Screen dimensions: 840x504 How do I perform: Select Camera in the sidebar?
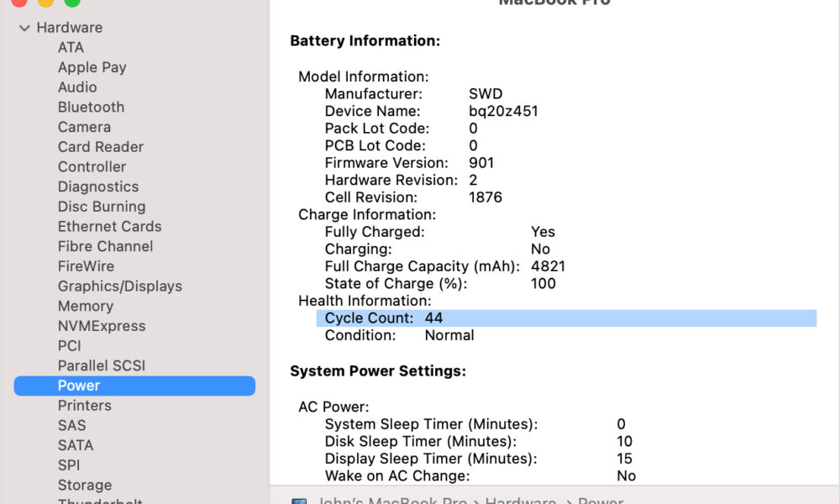84,127
